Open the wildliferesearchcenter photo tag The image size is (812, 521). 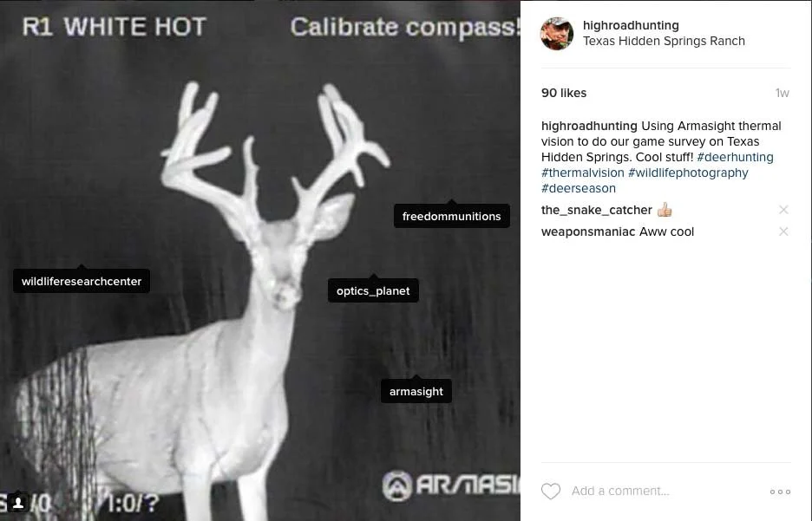[82, 281]
